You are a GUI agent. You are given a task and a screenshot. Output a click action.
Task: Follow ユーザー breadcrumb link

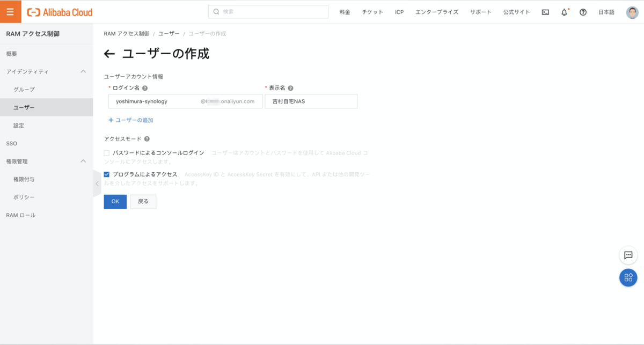click(x=169, y=33)
